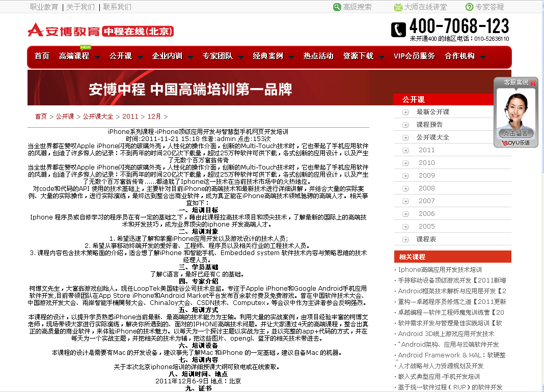Click the page's vertical scrollbar
This screenshot has width=544, height=392.
pyautogui.click(x=542, y=196)
